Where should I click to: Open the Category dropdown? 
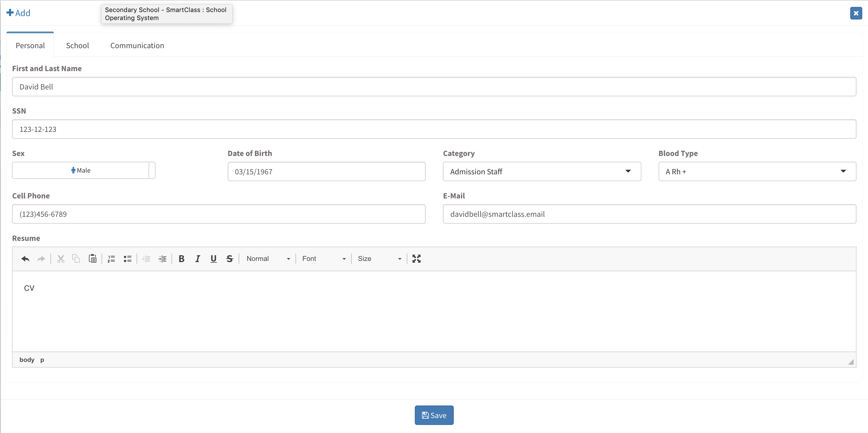[x=542, y=171]
